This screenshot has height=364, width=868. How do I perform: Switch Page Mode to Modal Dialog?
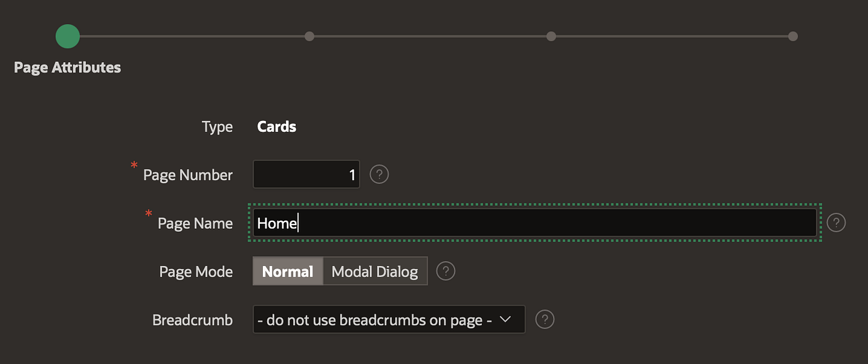pos(375,271)
